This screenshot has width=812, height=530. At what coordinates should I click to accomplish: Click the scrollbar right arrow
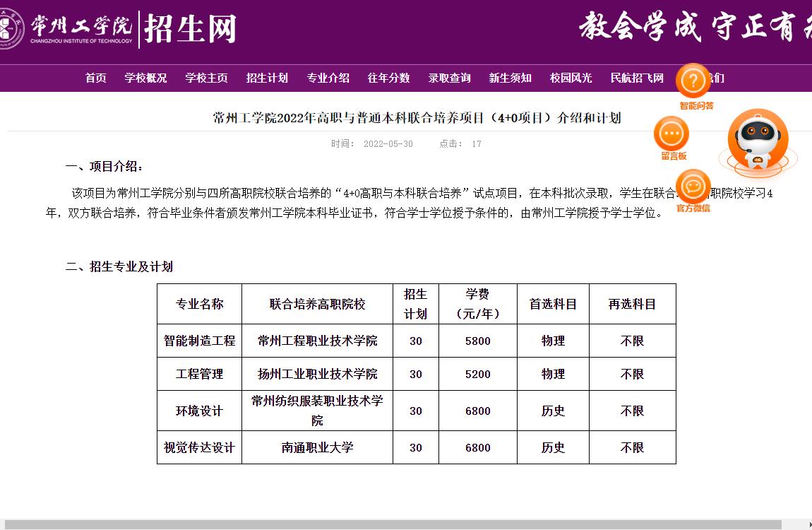coord(809,525)
